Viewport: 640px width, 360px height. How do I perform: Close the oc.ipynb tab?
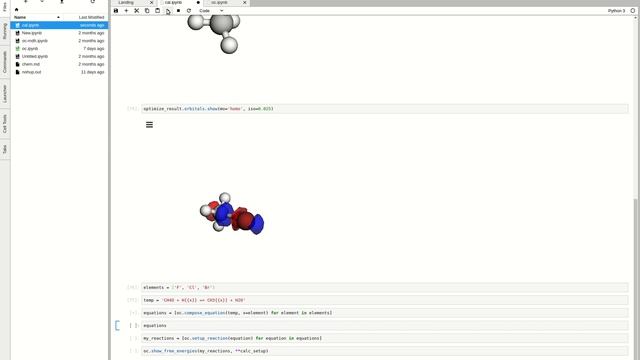(x=245, y=2)
